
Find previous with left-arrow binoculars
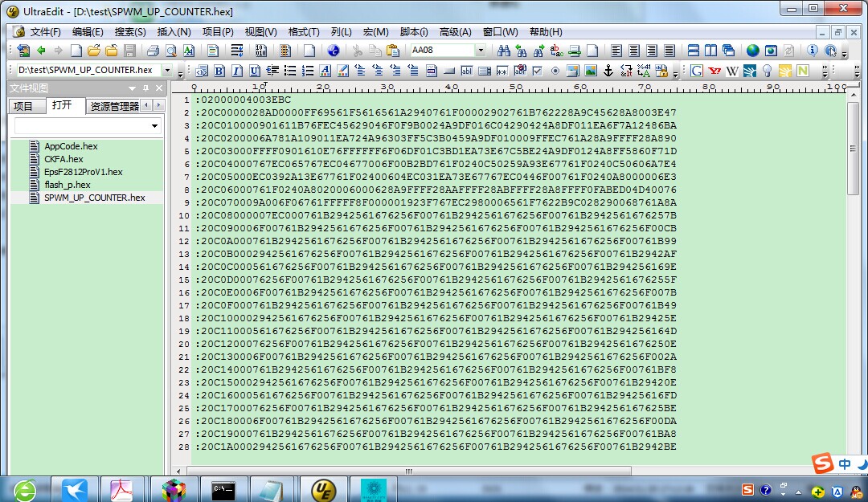[521, 51]
